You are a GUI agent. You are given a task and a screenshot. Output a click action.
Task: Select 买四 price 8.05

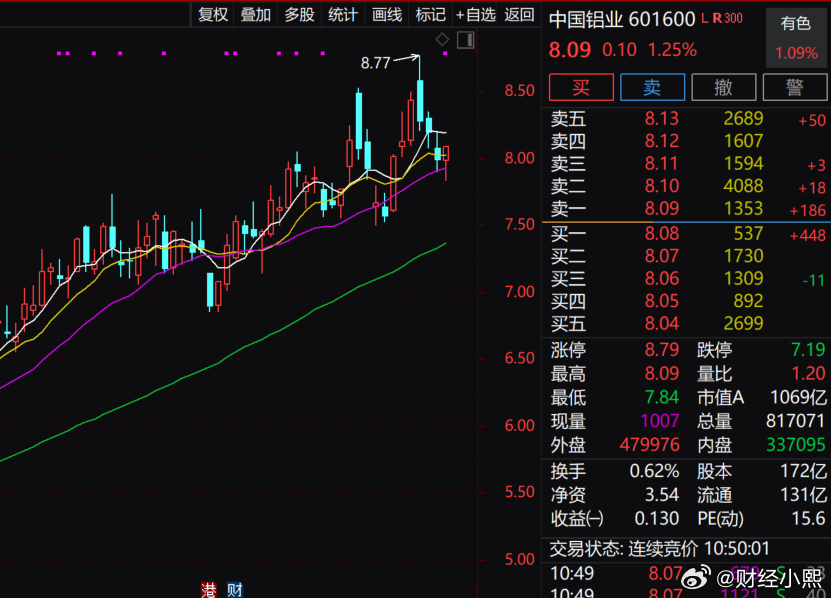[661, 301]
